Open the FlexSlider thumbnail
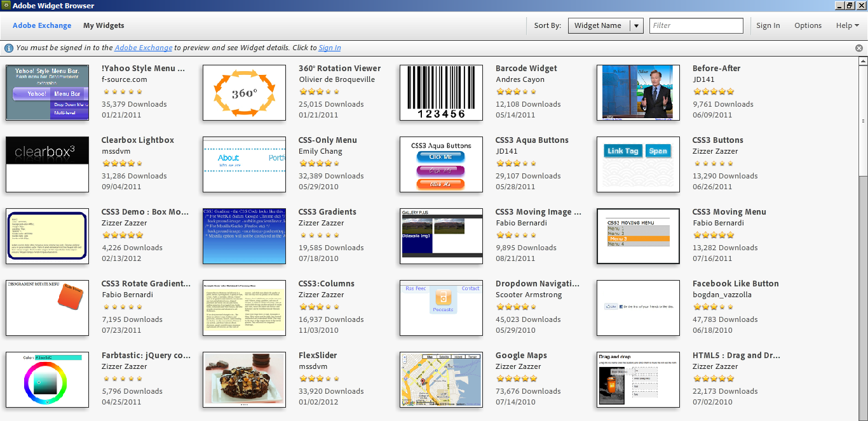This screenshot has height=421, width=868. 245,380
